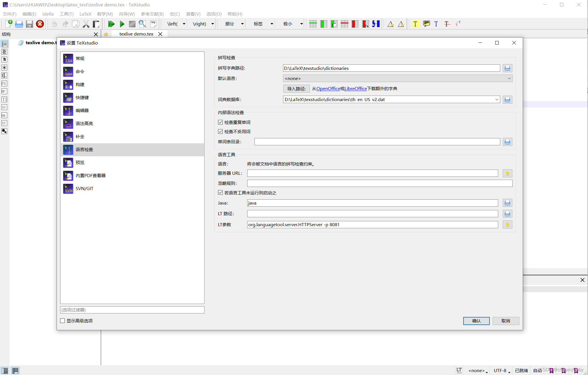Click the 确认 button

tap(476, 321)
